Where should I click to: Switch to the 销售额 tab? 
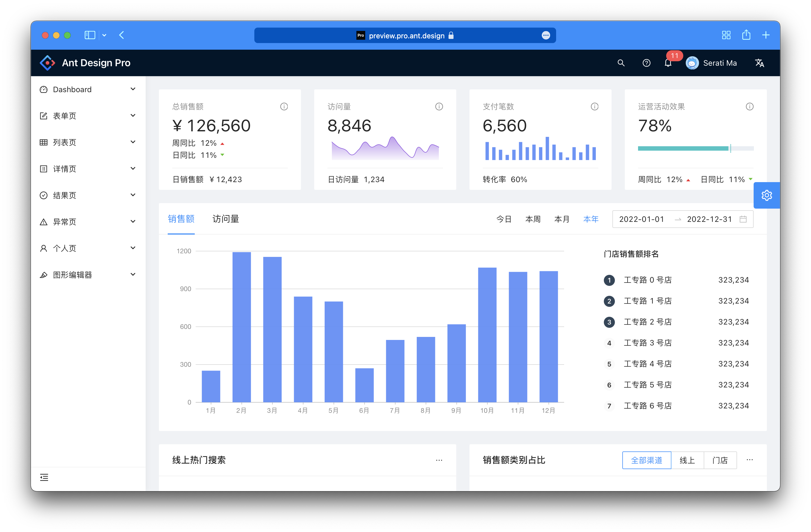tap(181, 219)
